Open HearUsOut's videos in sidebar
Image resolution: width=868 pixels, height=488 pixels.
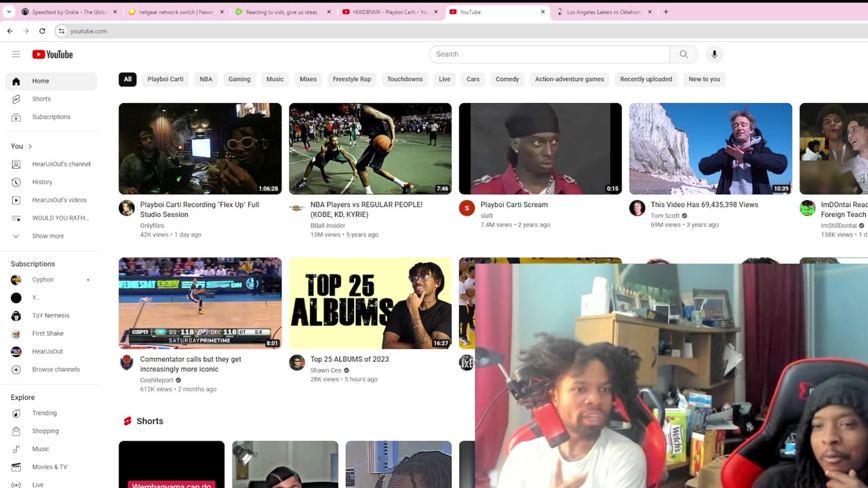point(52,200)
